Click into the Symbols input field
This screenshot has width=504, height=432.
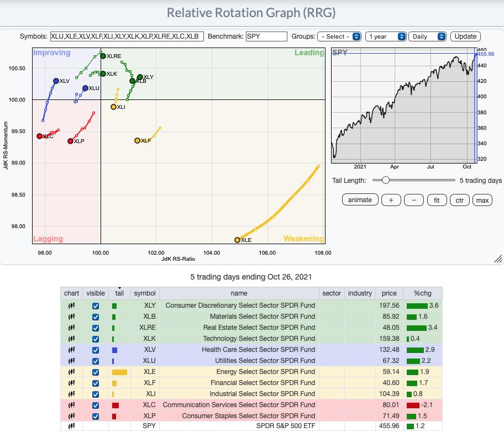coord(127,36)
